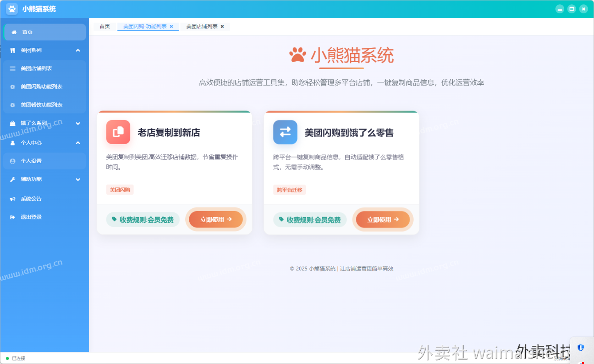Click the avatar icon next to 个人设置
The image size is (594, 364).
[x=12, y=161]
